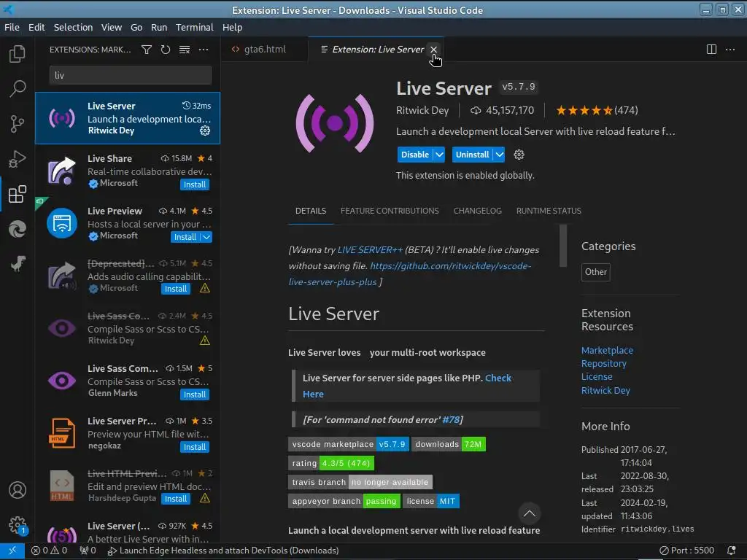Refresh the extensions list
747x560 pixels.
click(166, 50)
